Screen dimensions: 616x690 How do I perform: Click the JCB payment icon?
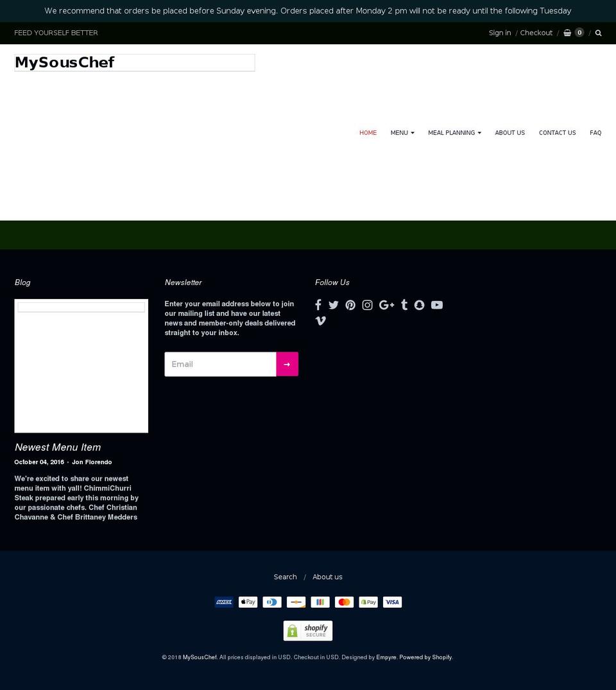coord(320,602)
